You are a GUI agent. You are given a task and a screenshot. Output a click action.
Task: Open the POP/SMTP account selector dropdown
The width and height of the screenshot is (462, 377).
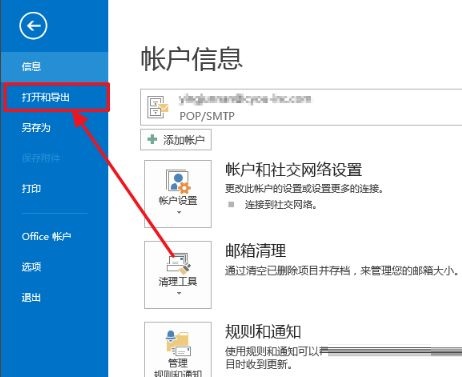click(301, 107)
